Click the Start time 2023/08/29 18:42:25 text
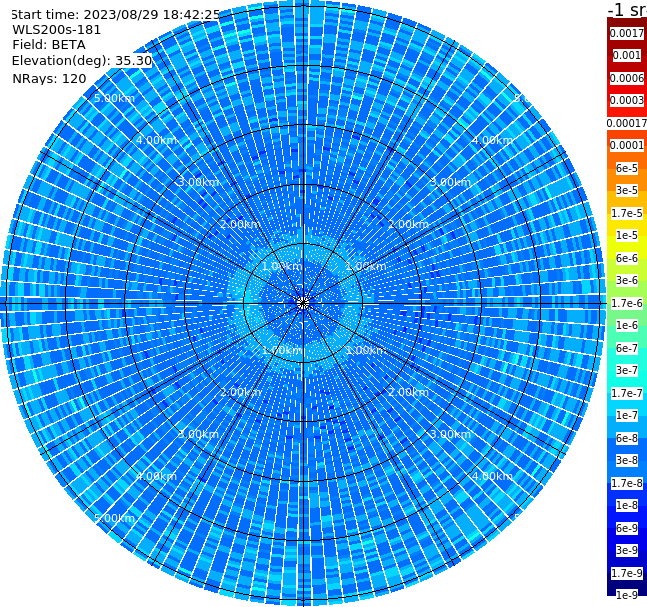This screenshot has height=607, width=647. tap(116, 15)
